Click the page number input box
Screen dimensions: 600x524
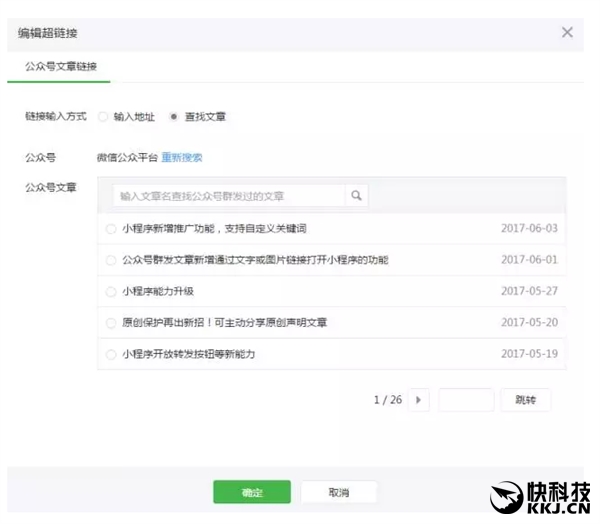466,400
